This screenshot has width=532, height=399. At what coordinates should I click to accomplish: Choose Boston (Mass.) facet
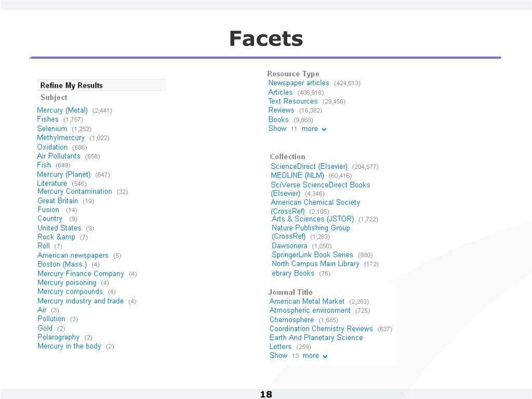coord(62,264)
